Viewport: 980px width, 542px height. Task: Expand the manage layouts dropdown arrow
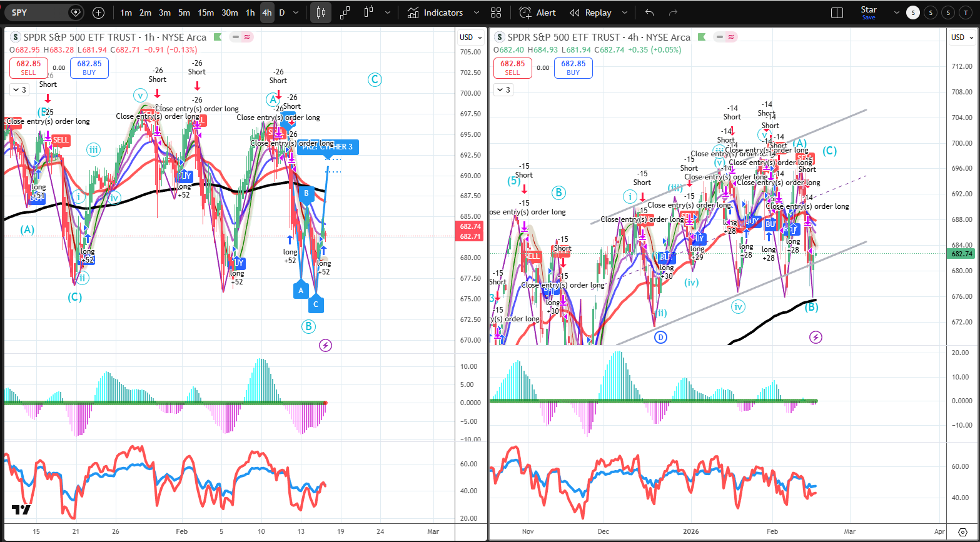point(897,13)
